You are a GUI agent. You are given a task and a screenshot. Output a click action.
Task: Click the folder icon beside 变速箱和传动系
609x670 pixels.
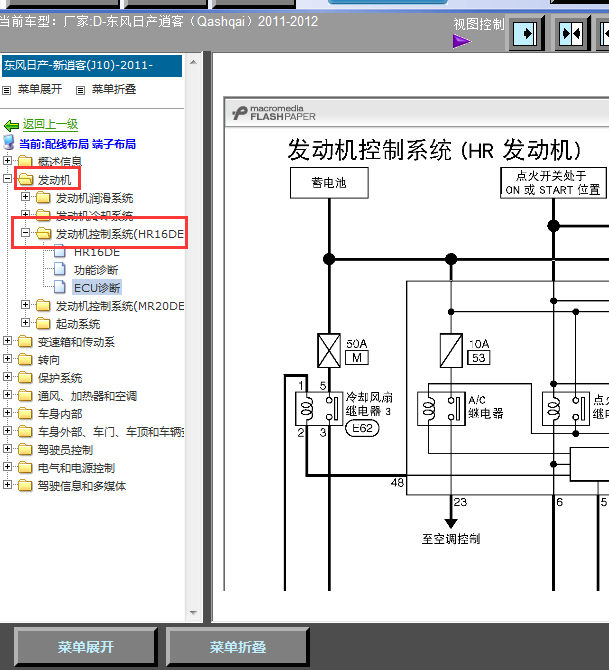[25, 341]
